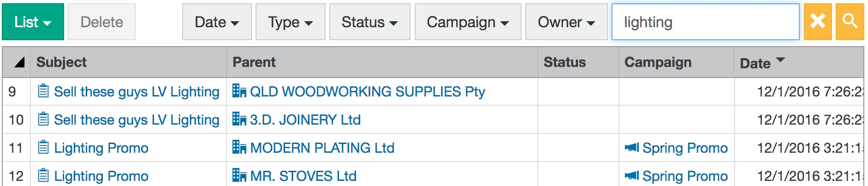
Task: Expand the Status filter dropdown
Action: pyautogui.click(x=369, y=22)
